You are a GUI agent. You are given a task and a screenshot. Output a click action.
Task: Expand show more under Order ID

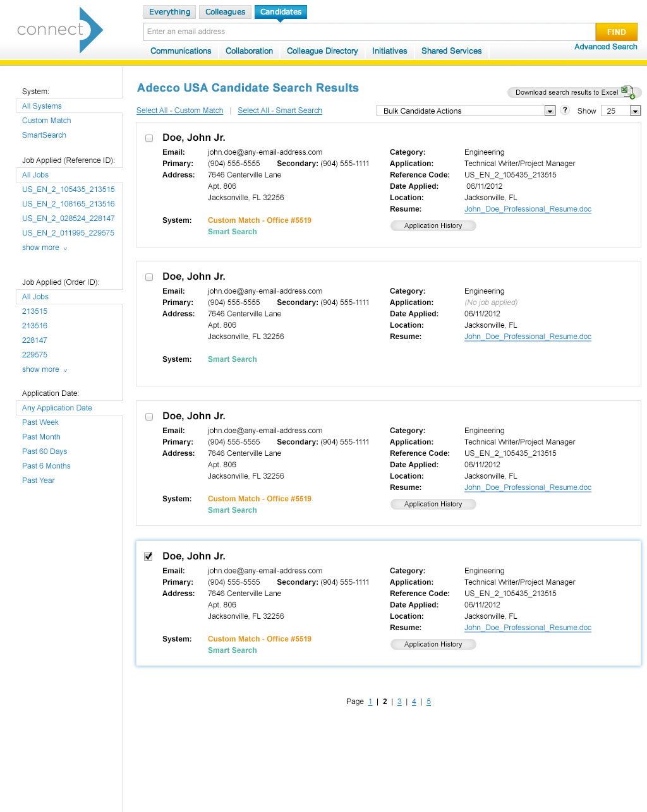click(44, 369)
